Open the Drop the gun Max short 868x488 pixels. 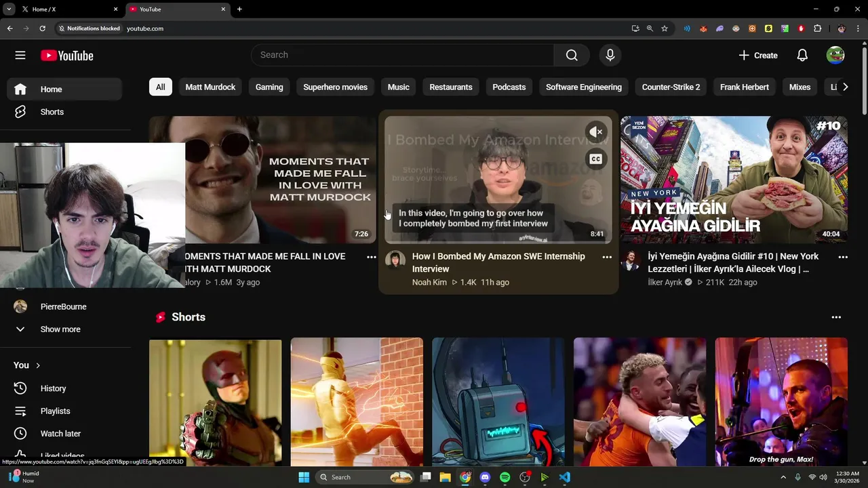pyautogui.click(x=781, y=402)
